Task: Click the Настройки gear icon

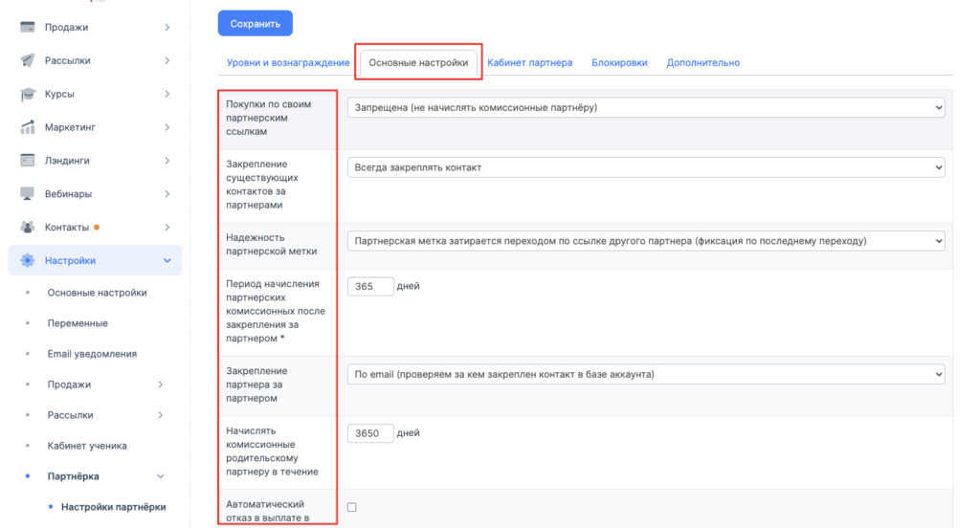Action: click(x=28, y=260)
